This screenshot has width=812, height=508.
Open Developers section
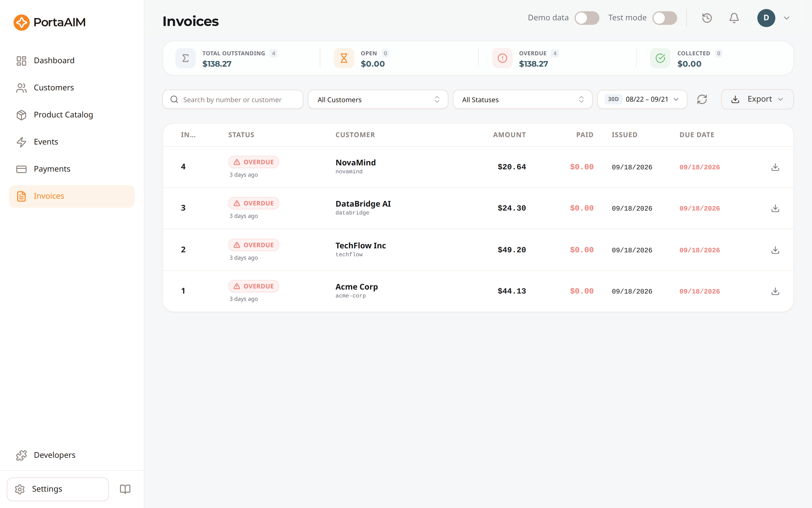coord(72,455)
